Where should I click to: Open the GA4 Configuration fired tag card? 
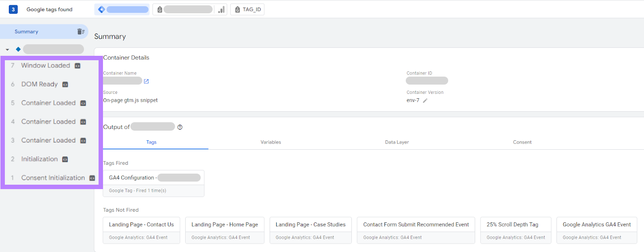153,183
